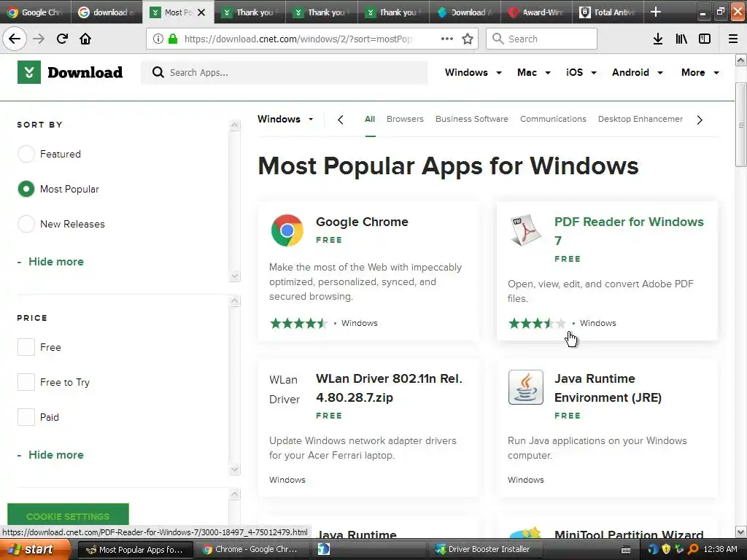Open Java Runtime Environment (JRE) link
The height and width of the screenshot is (560, 747).
pyautogui.click(x=608, y=388)
